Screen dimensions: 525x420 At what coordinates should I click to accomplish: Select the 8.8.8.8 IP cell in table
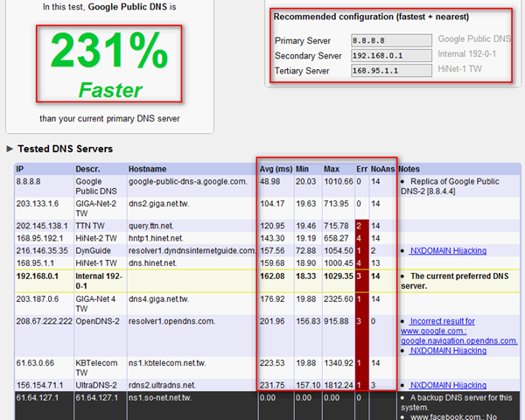pyautogui.click(x=30, y=181)
